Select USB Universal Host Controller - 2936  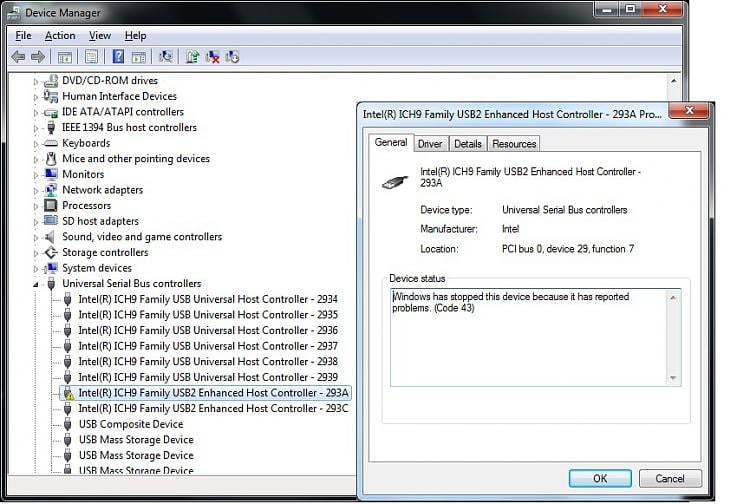point(208,330)
